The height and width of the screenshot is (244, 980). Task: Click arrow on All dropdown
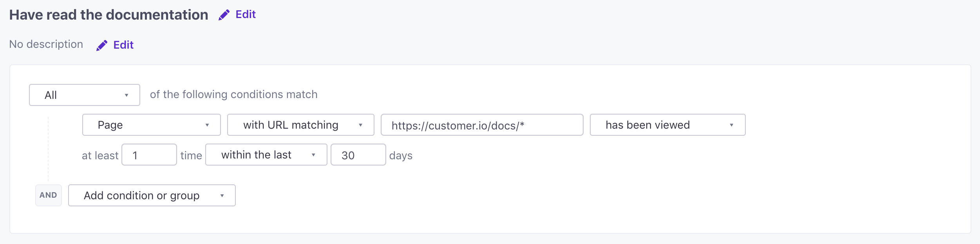tap(127, 95)
